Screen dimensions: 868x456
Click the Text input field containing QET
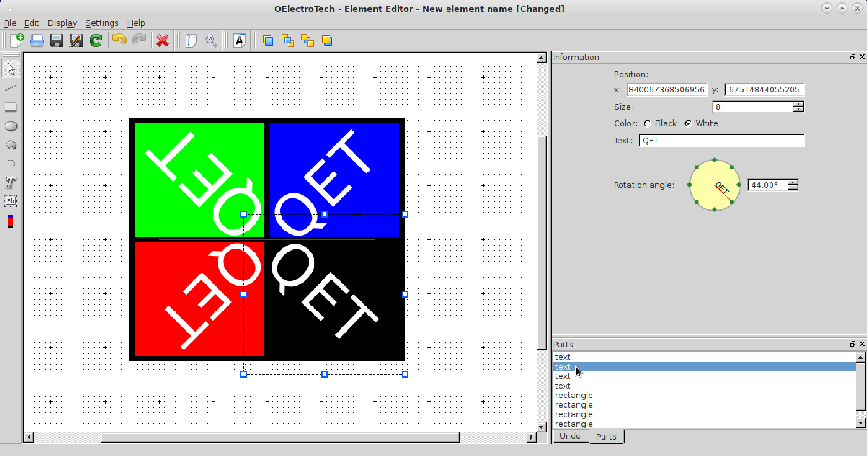click(x=721, y=140)
